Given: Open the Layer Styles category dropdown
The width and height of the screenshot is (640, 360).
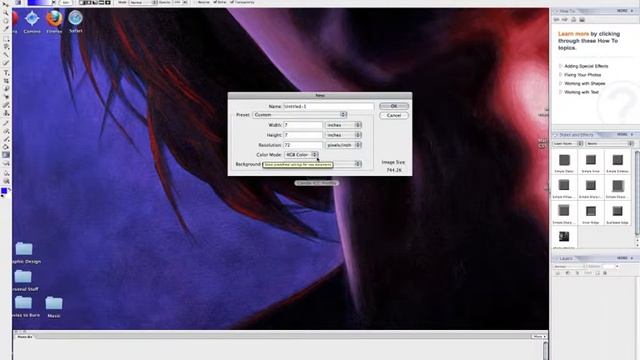Looking at the screenshot, I should click(568, 144).
